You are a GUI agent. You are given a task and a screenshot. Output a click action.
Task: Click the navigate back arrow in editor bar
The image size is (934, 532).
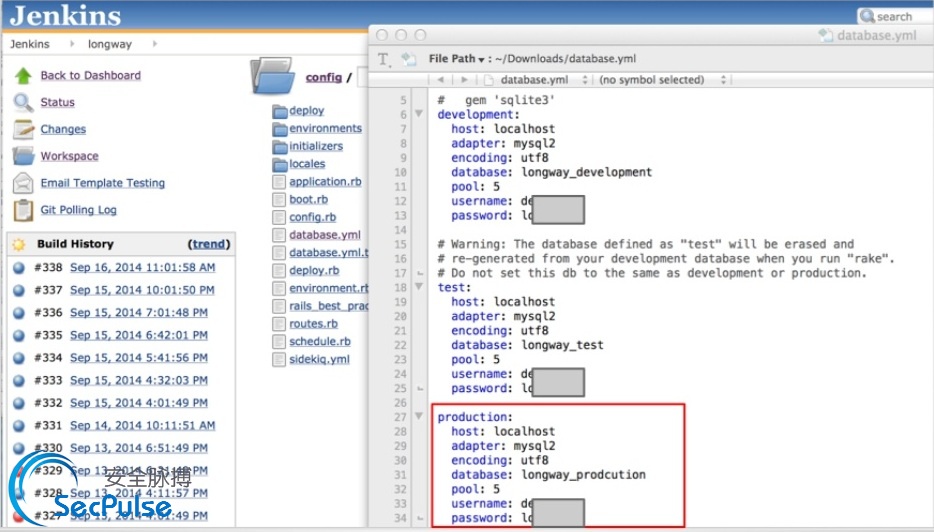click(441, 79)
